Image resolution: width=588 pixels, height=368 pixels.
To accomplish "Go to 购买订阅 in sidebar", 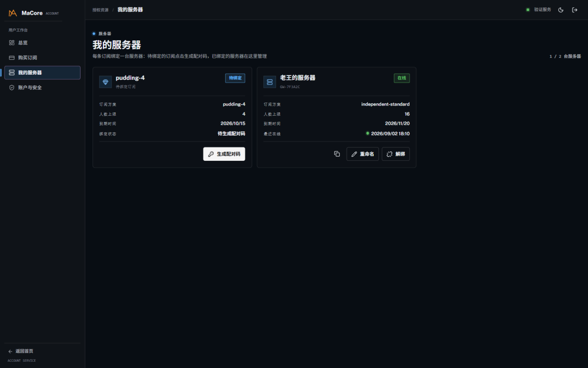I will click(x=42, y=58).
